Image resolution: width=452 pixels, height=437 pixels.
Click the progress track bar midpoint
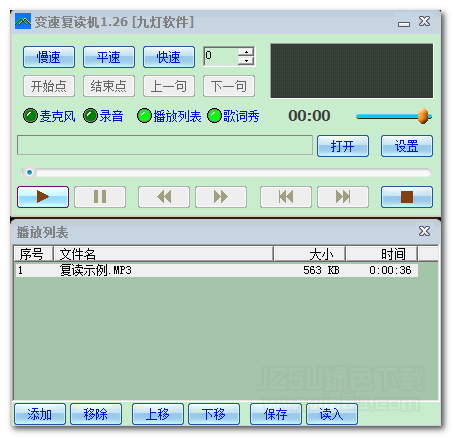(226, 173)
